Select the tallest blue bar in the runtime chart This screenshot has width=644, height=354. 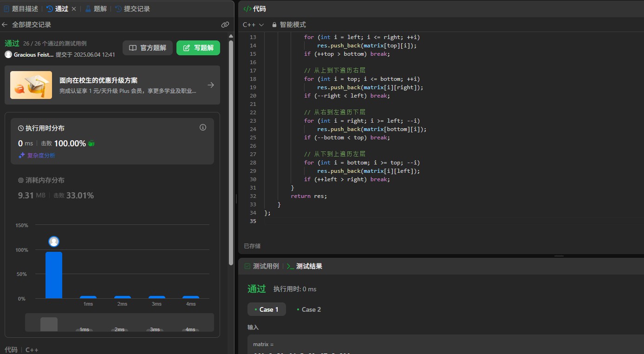pos(54,275)
